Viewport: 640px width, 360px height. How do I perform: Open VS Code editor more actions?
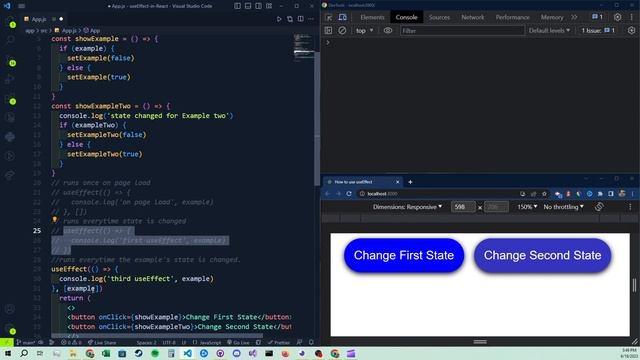point(311,19)
